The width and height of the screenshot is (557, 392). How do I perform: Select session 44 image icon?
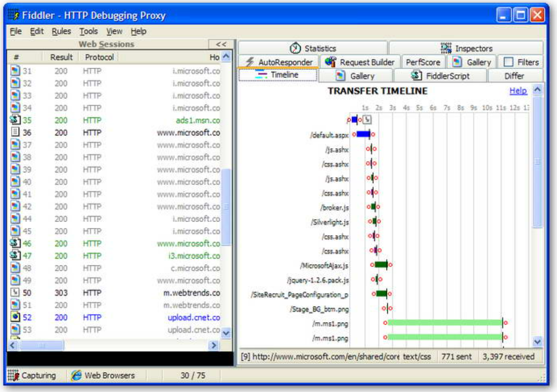point(15,218)
